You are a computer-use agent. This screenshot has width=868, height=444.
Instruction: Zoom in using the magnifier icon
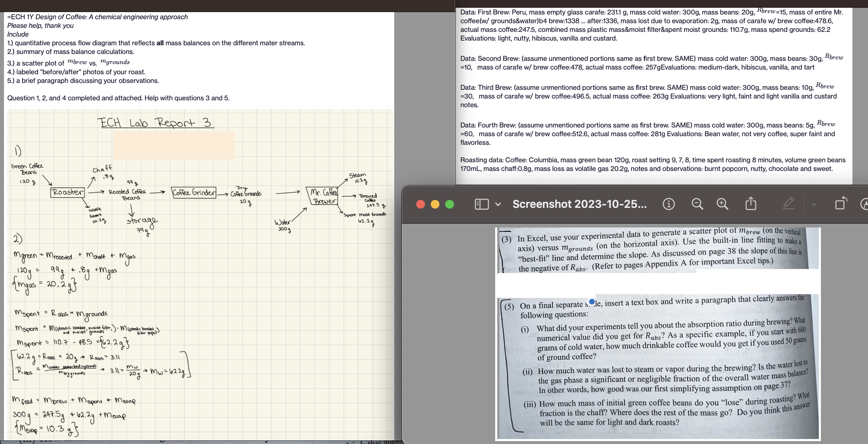722,204
